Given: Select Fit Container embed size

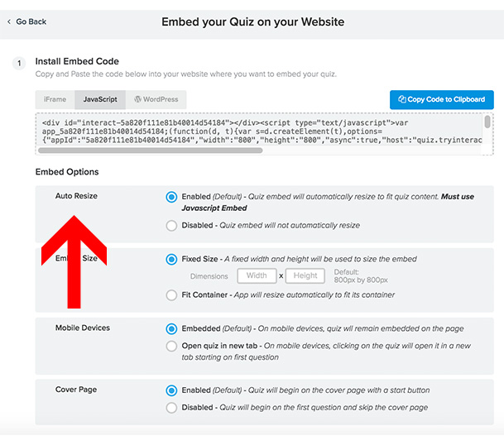Looking at the screenshot, I should tap(171, 295).
